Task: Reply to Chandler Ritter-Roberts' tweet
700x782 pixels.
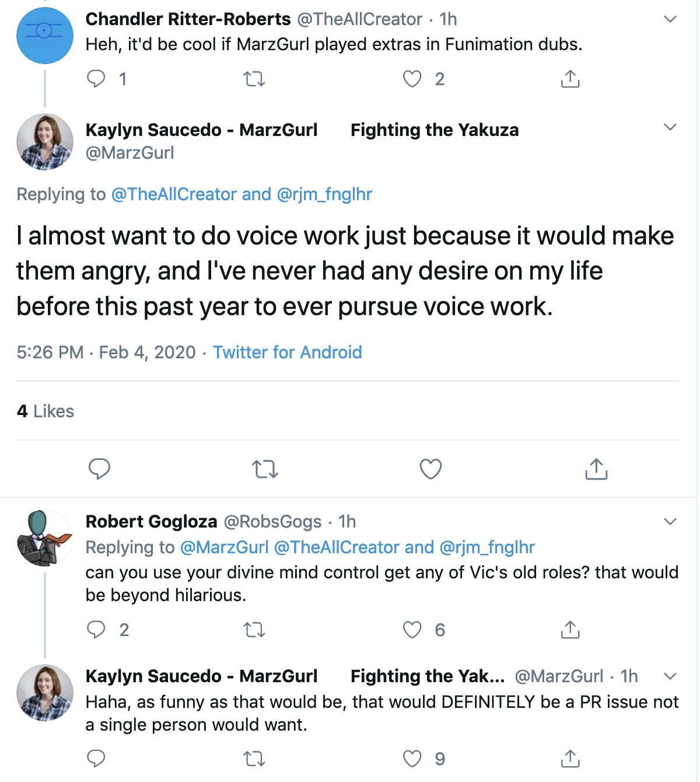Action: tap(96, 79)
